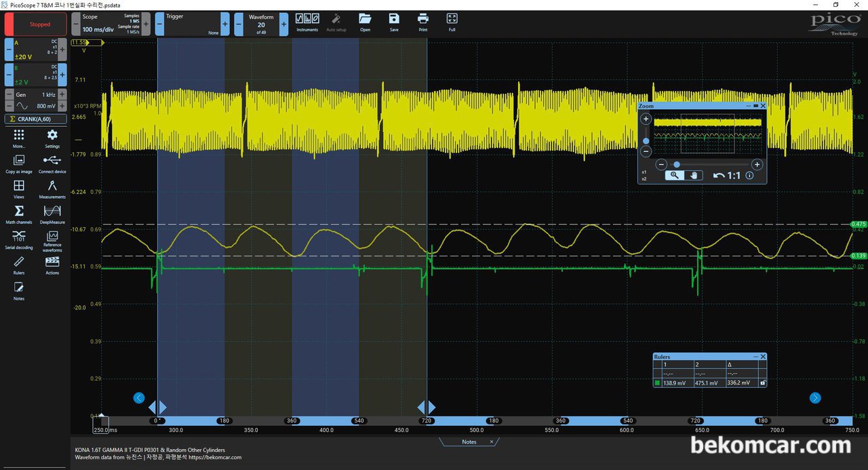Click the horizontal zoom slider handle

click(676, 164)
